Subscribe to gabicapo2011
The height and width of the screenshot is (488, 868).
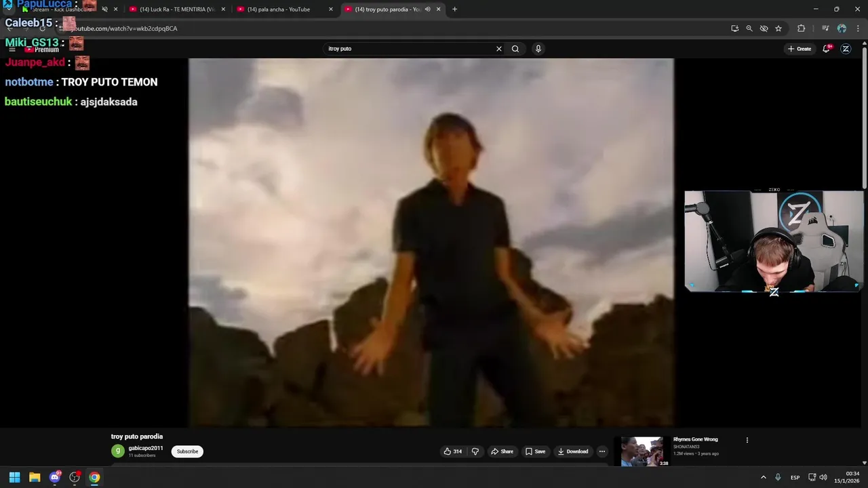(187, 451)
